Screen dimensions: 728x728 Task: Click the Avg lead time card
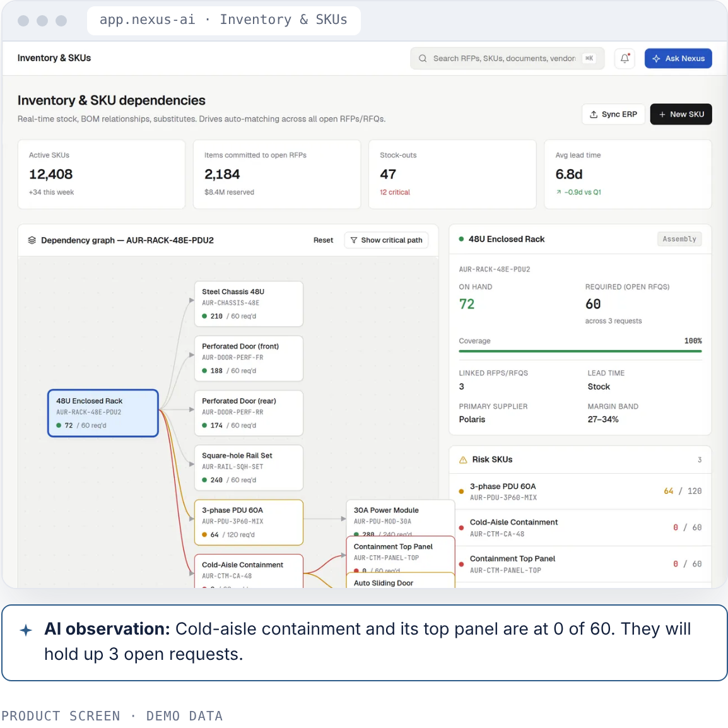[628, 175]
